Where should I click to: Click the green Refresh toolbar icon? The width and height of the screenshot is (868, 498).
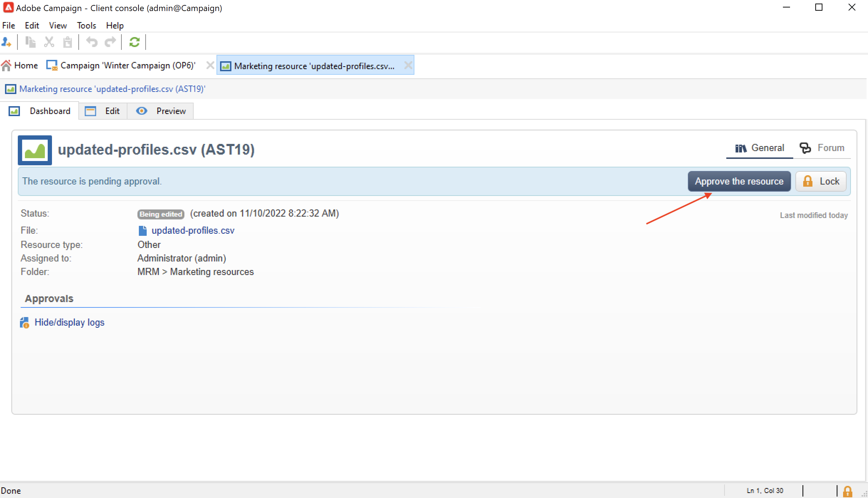pos(134,42)
